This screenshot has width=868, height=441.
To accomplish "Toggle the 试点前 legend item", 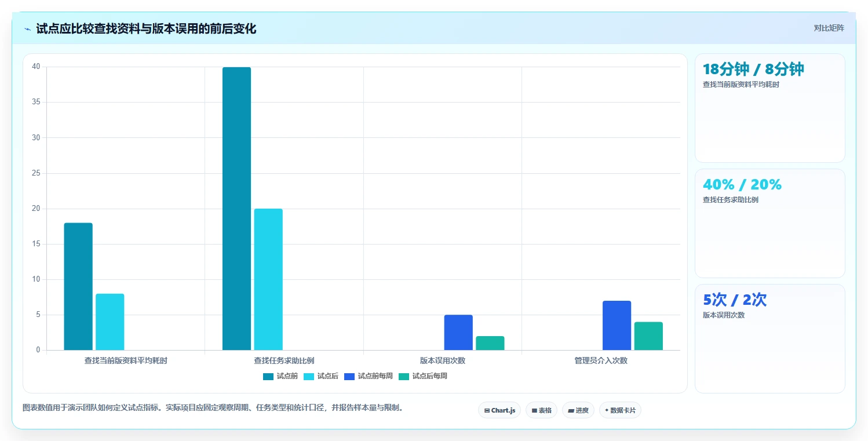I will tap(280, 376).
